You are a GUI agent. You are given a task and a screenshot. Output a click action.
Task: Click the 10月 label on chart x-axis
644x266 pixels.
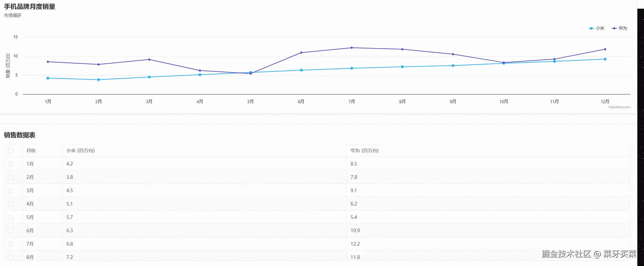point(504,101)
